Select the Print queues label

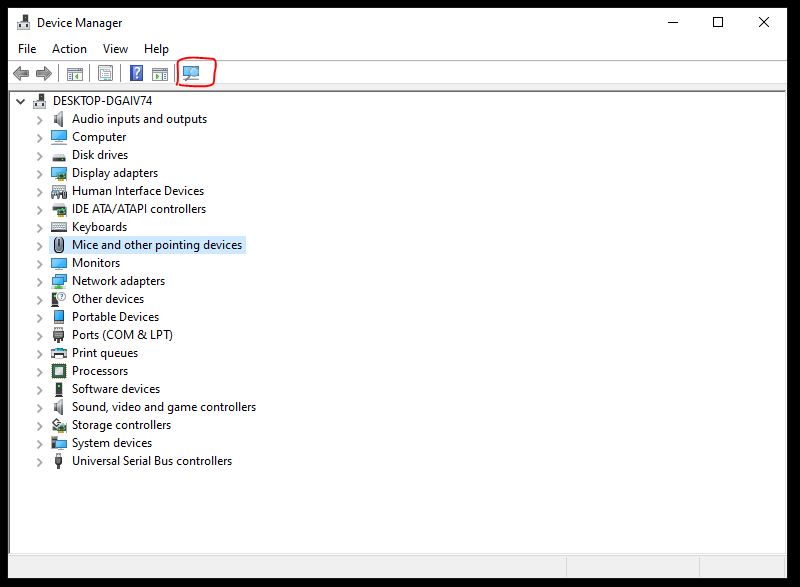pyautogui.click(x=105, y=353)
